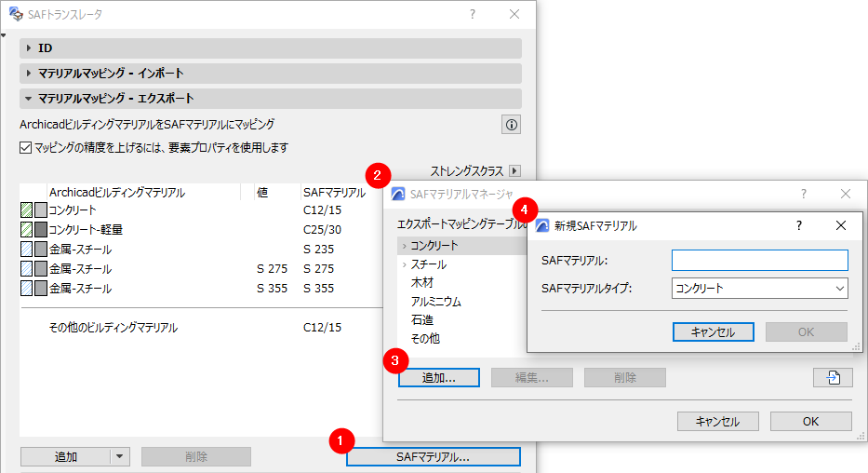
Task: Click the S 355 value cell
Action: 272,288
